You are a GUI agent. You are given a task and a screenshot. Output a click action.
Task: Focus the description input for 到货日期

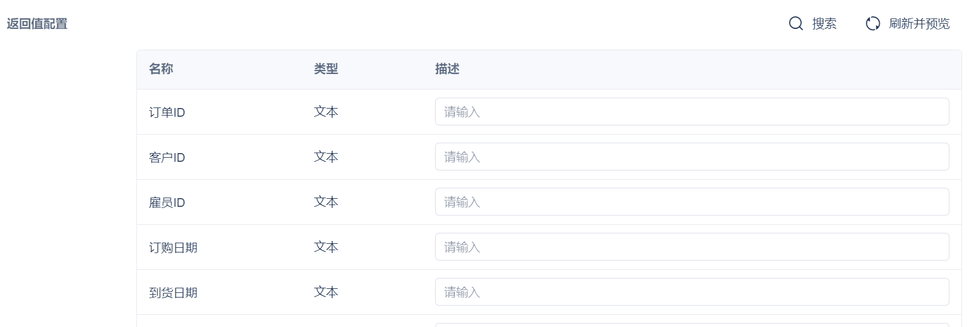[x=692, y=292]
